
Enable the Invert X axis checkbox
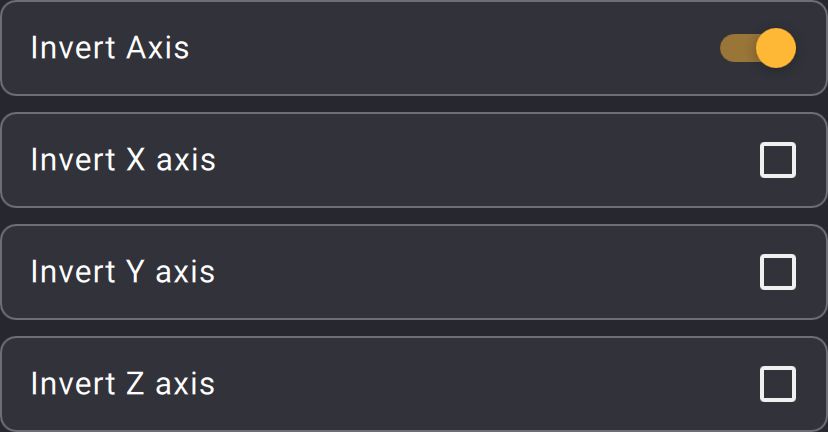click(778, 160)
